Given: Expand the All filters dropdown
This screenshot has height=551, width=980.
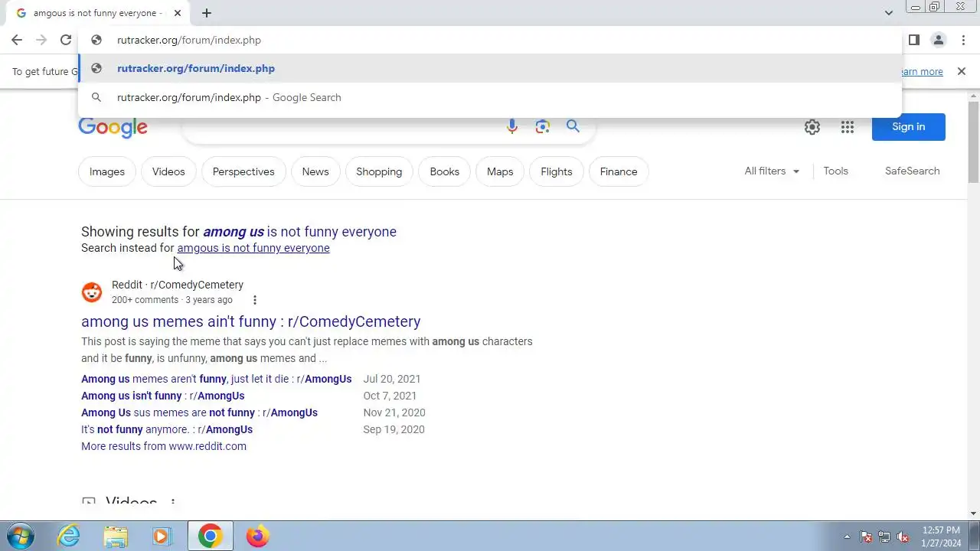Looking at the screenshot, I should click(772, 171).
